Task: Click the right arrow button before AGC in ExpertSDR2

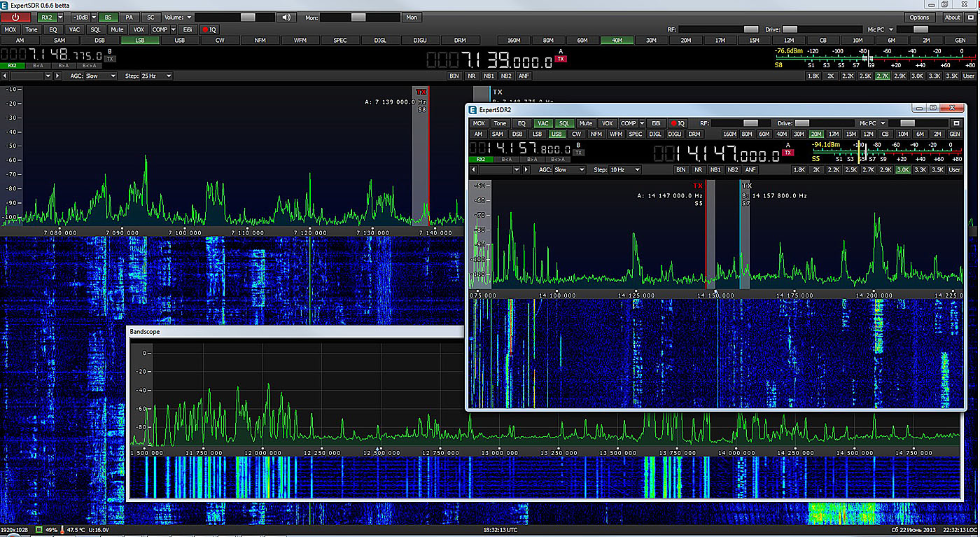Action: (526, 169)
